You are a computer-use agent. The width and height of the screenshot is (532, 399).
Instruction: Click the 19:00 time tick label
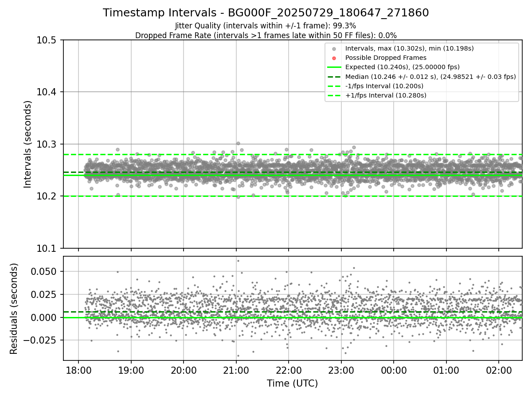[x=131, y=370]
